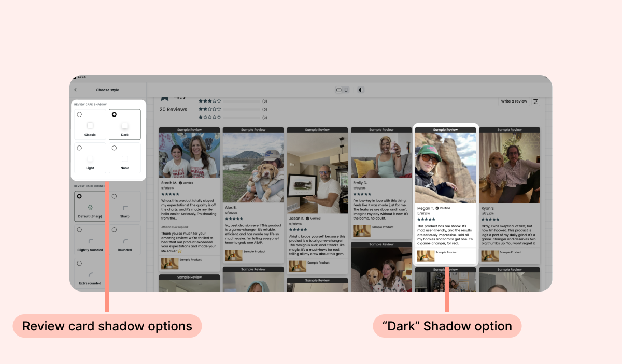
Task: Click the Write a review button
Action: click(x=514, y=101)
